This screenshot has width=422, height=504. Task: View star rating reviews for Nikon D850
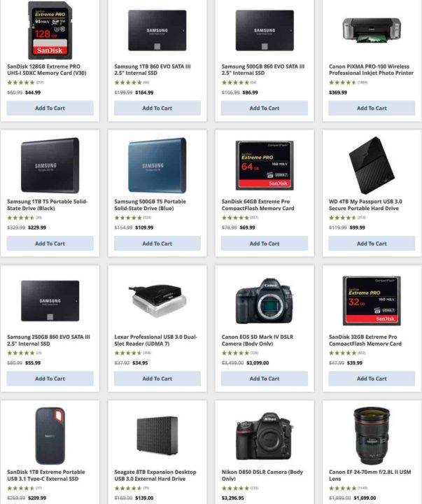[240, 488]
